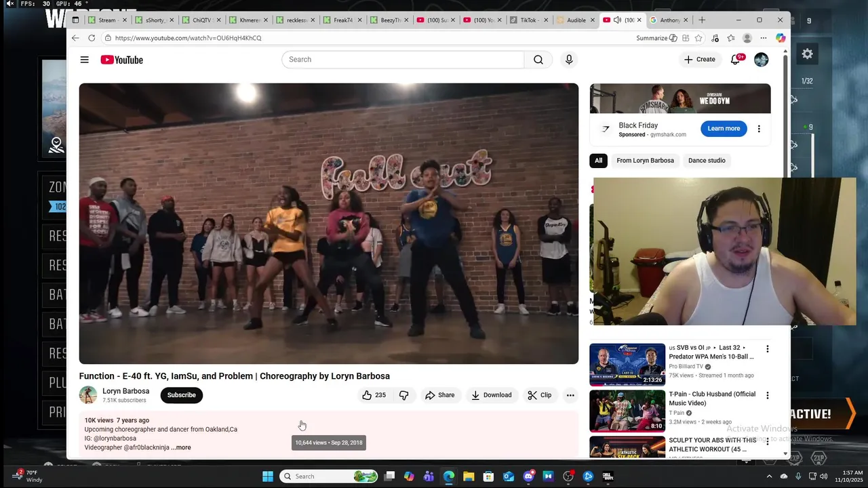This screenshot has width=868, height=488.
Task: Start voice search with microphone icon
Action: click(x=569, y=60)
